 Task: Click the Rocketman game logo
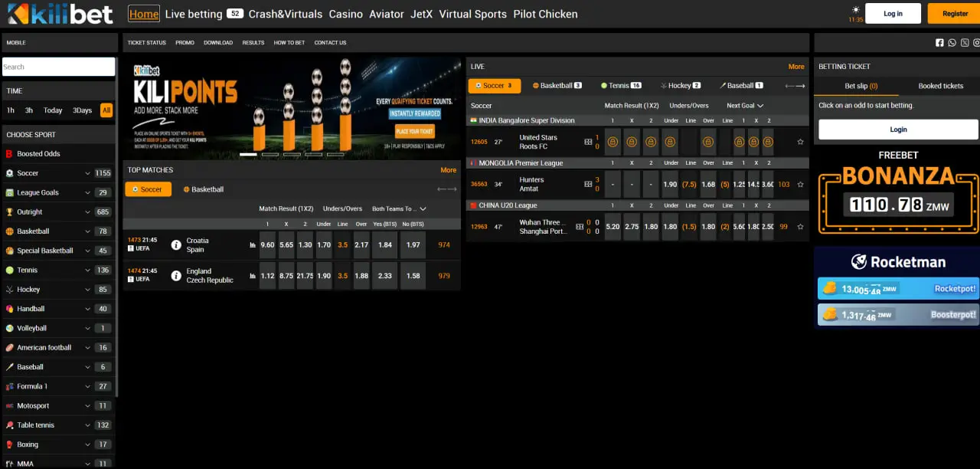tap(898, 262)
